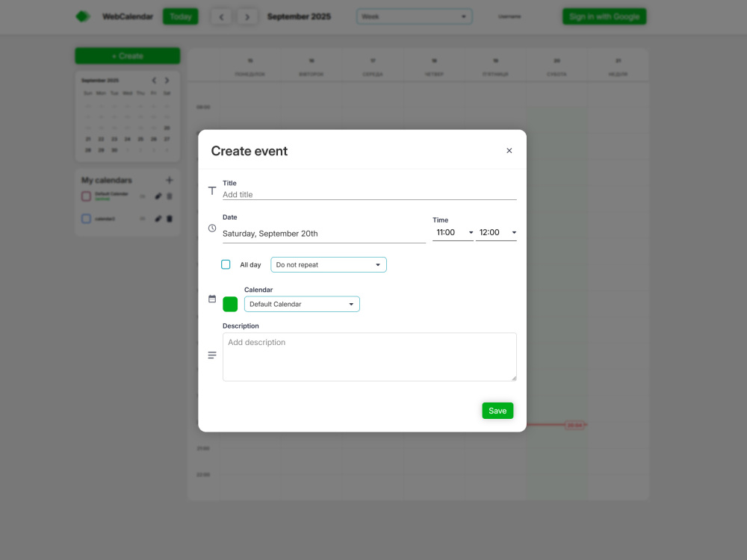Select day 24 in mini calendar
Screen dimensions: 747x560
pyautogui.click(x=127, y=139)
